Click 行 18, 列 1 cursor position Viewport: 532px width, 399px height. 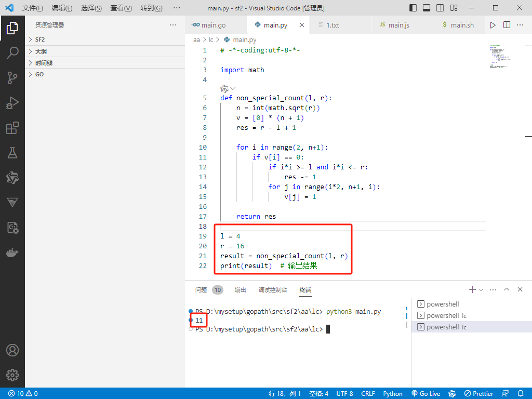(x=285, y=394)
